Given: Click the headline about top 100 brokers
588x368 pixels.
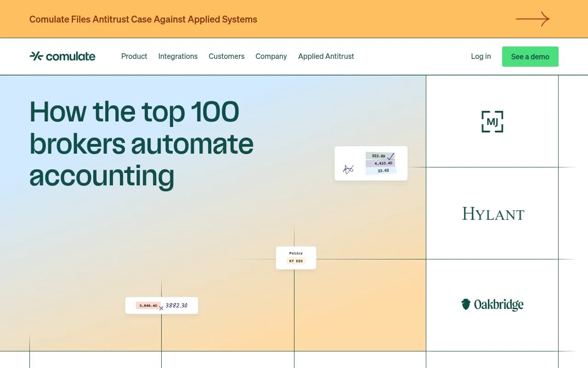Looking at the screenshot, I should (x=141, y=144).
